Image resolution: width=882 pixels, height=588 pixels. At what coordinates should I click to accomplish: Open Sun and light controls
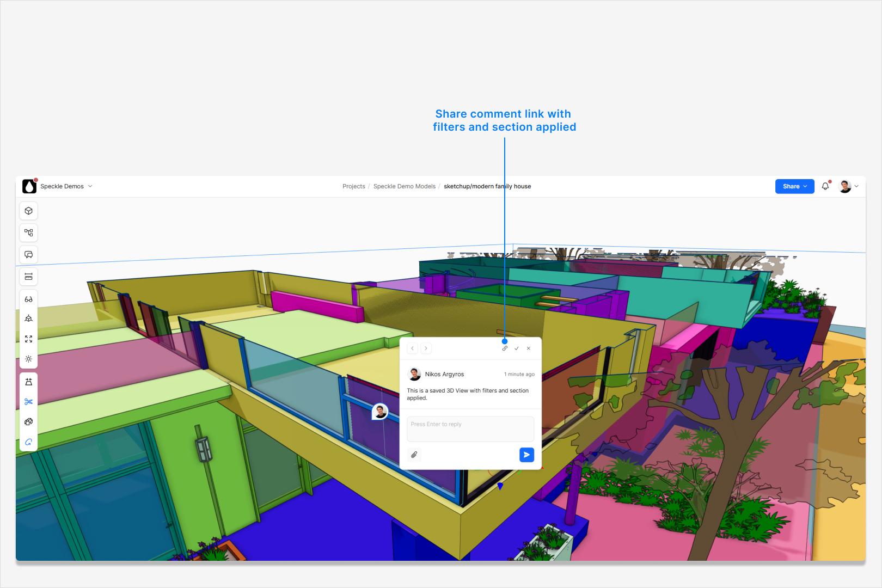click(29, 359)
